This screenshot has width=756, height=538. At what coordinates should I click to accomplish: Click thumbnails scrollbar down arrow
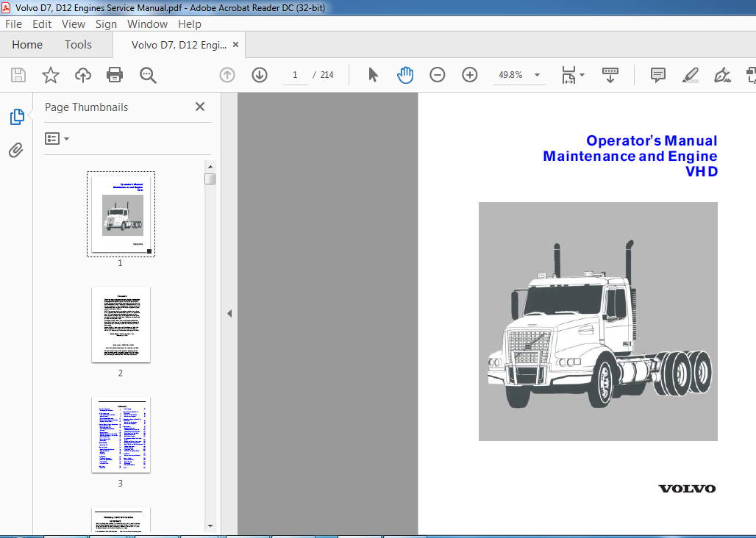pos(210,526)
